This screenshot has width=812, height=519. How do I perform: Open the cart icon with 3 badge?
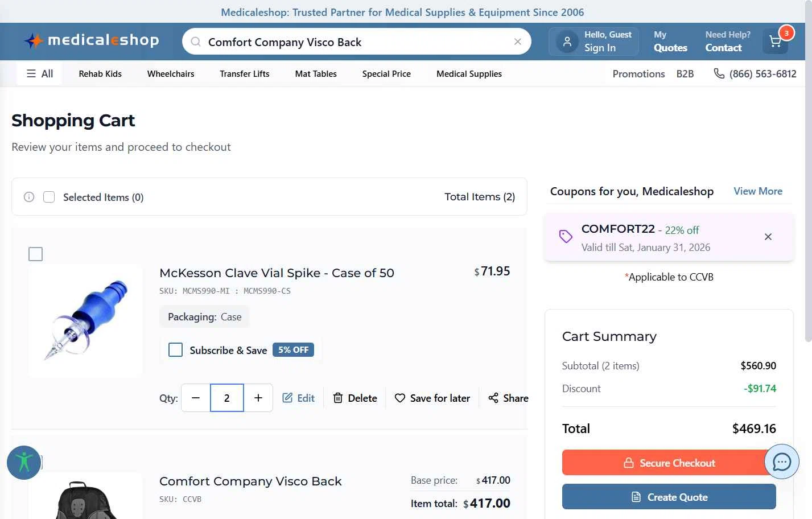pos(776,42)
